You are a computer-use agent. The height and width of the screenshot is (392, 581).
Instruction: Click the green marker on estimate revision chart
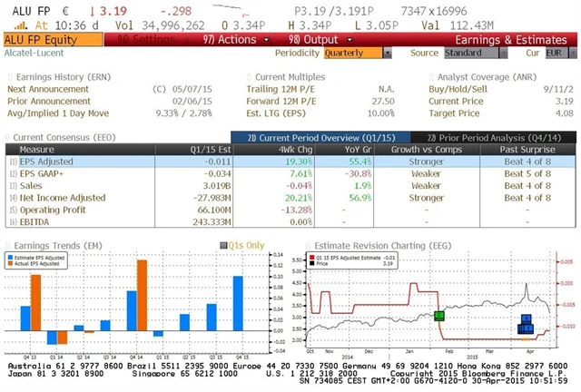coord(439,316)
